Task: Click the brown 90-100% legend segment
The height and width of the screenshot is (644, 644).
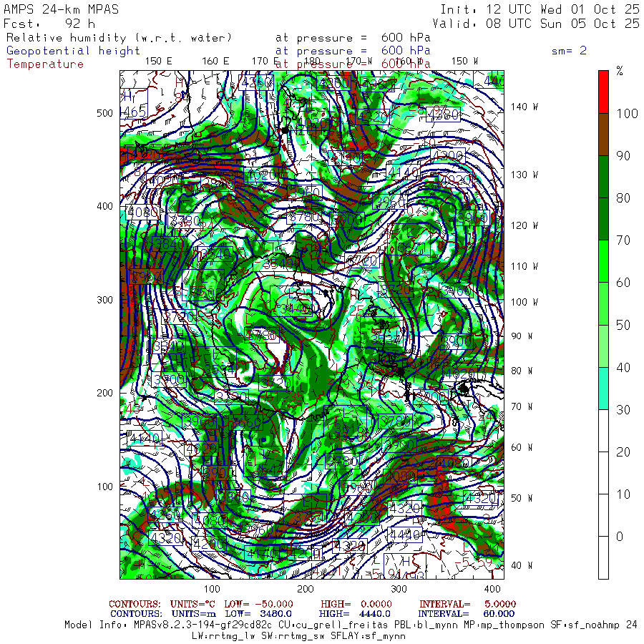Action: click(603, 135)
